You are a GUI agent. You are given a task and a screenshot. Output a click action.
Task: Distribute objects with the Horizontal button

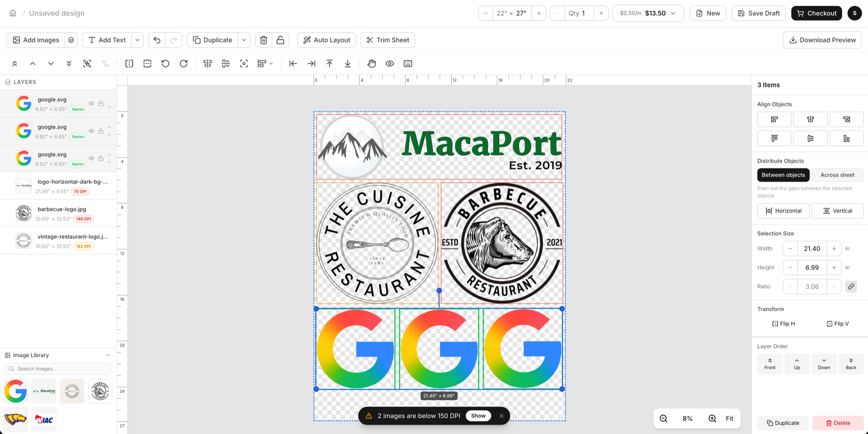pos(783,211)
